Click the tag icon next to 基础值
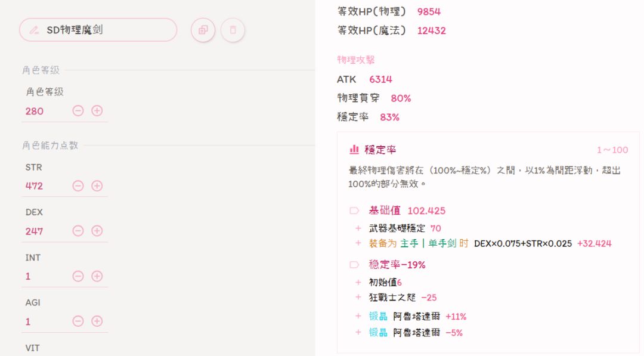This screenshot has width=644, height=356. [x=354, y=210]
